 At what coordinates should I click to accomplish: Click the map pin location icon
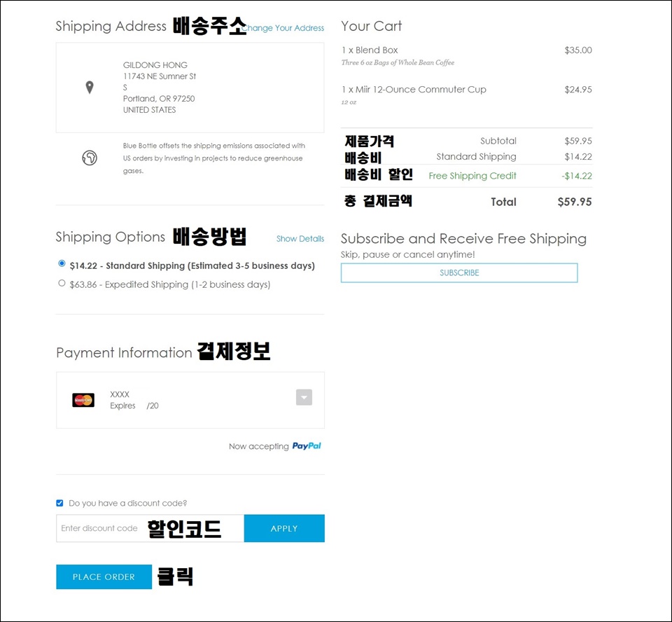point(90,87)
